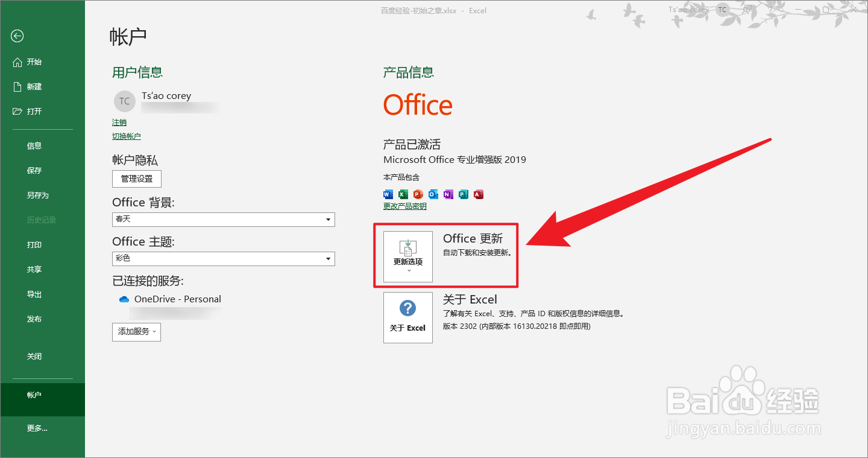Image resolution: width=868 pixels, height=458 pixels.
Task: Click the 更改产品密钥 link
Action: (405, 206)
